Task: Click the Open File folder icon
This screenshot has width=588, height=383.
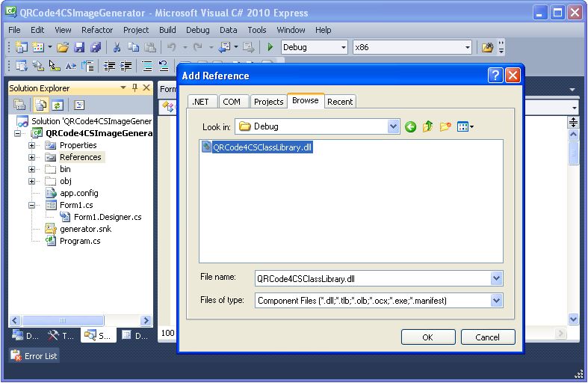Action: (63, 47)
